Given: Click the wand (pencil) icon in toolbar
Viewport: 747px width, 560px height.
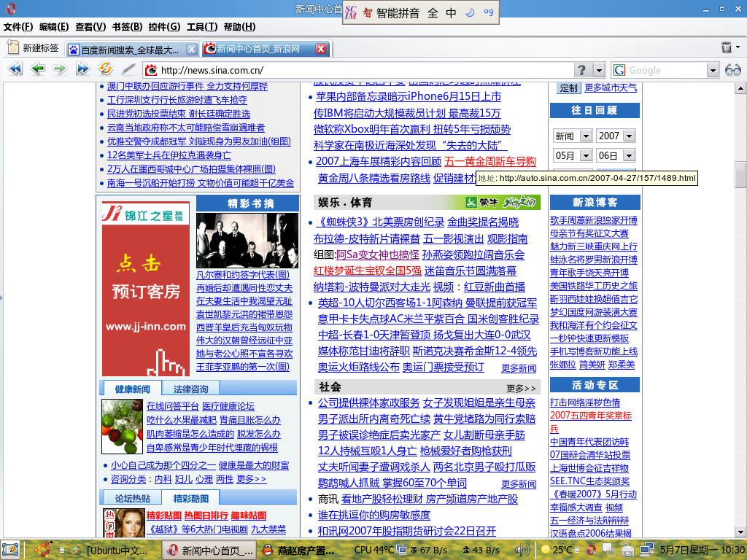Looking at the screenshot, I should pos(128,69).
